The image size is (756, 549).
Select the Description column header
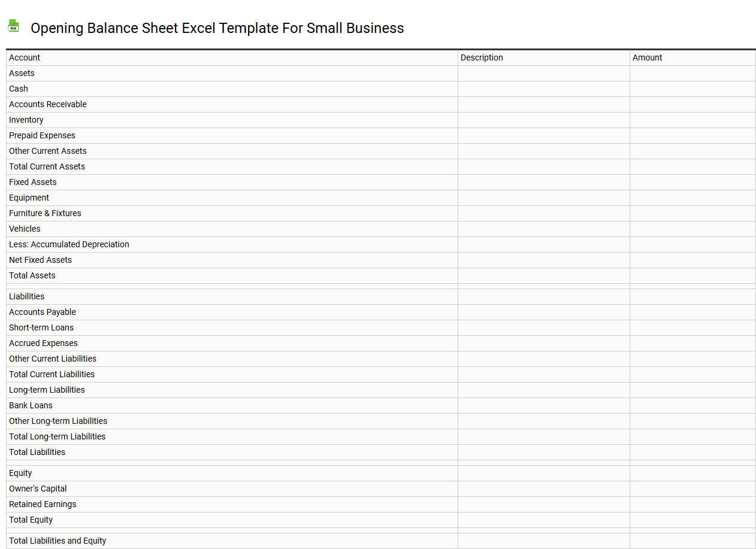[482, 57]
